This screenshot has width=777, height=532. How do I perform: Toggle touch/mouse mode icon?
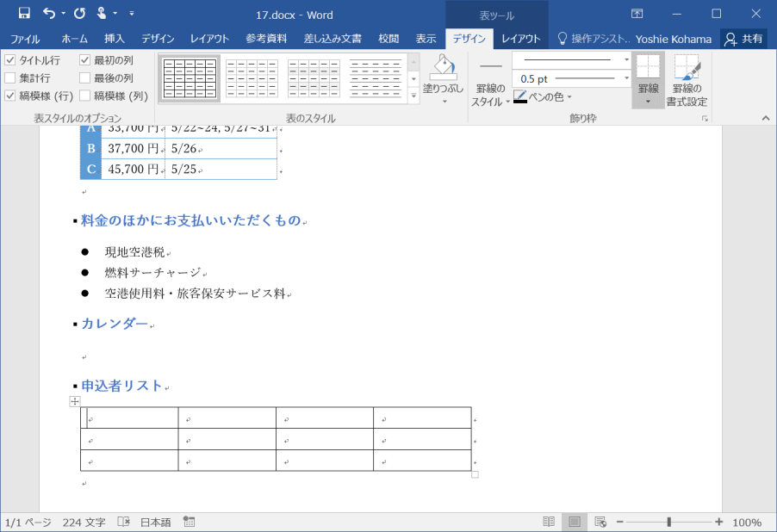pyautogui.click(x=101, y=14)
